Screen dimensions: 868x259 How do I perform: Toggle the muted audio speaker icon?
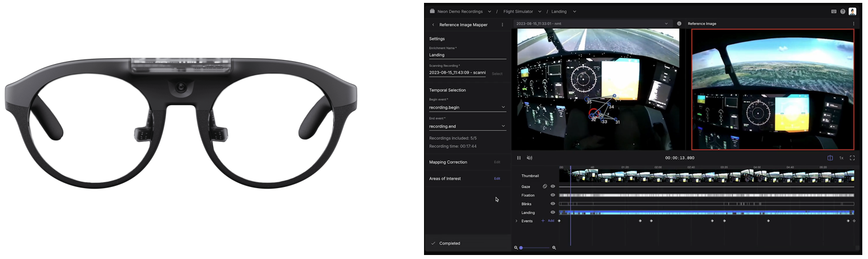pos(530,158)
